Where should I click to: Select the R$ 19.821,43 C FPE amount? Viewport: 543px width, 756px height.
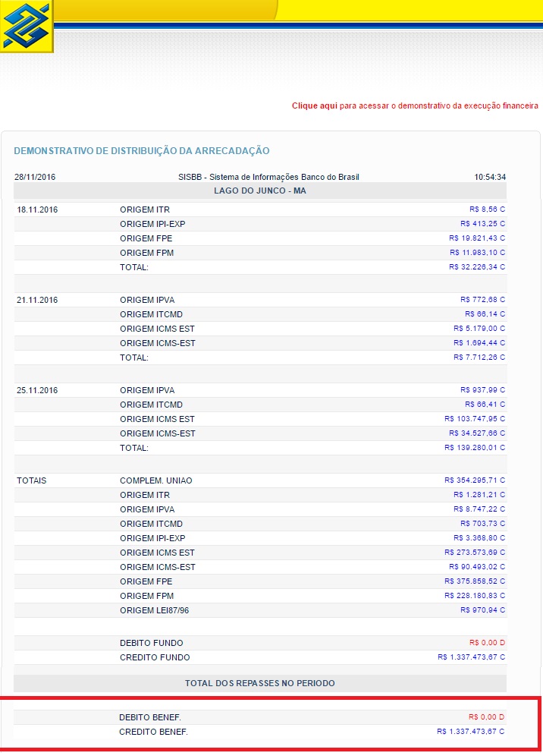click(476, 238)
